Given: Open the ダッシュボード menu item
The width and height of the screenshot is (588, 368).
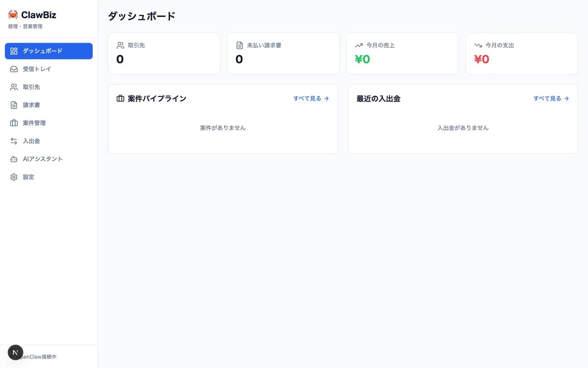Looking at the screenshot, I should click(x=49, y=51).
